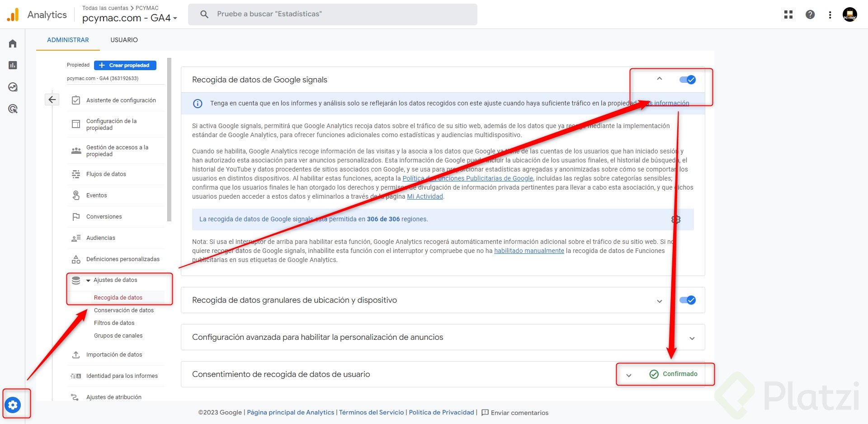The height and width of the screenshot is (424, 868).
Task: Toggle granular location and device data collection
Action: (688, 300)
